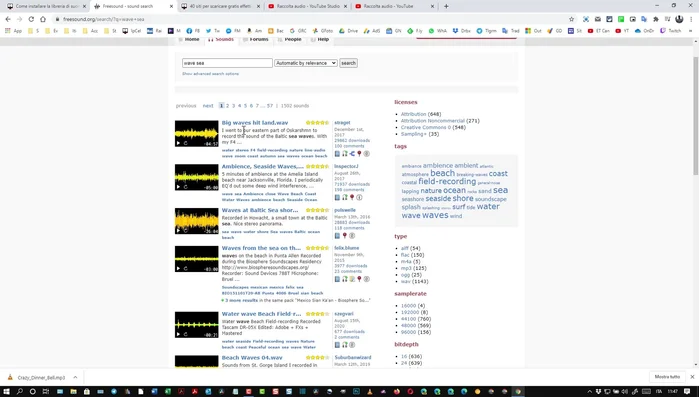
Task: Open options arrow for Crazy_Dinner_Bell.mp3 download
Action: 75,377
